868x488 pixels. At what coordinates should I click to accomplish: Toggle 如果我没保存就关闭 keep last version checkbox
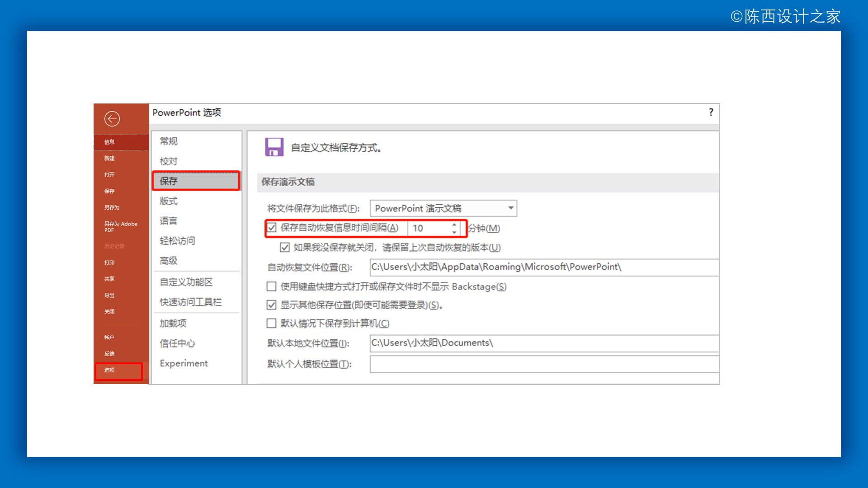coord(284,247)
